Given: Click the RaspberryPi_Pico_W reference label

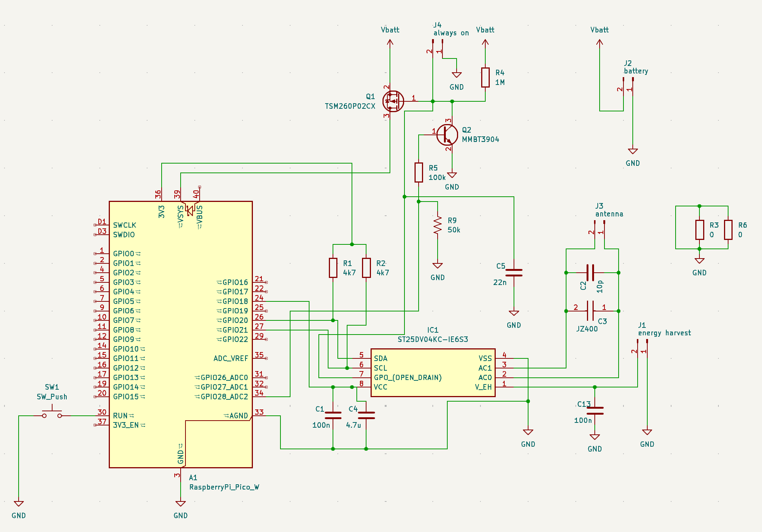Looking at the screenshot, I should [x=224, y=487].
